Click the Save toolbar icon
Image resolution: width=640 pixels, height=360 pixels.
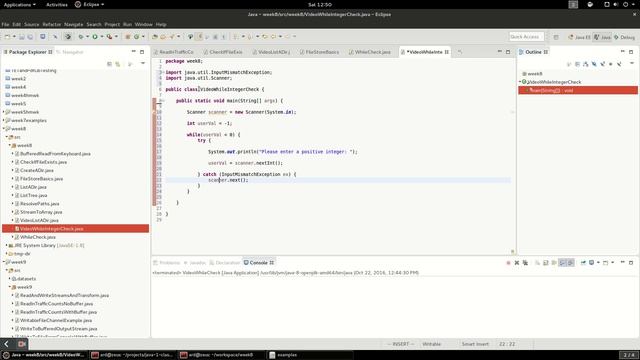point(22,37)
